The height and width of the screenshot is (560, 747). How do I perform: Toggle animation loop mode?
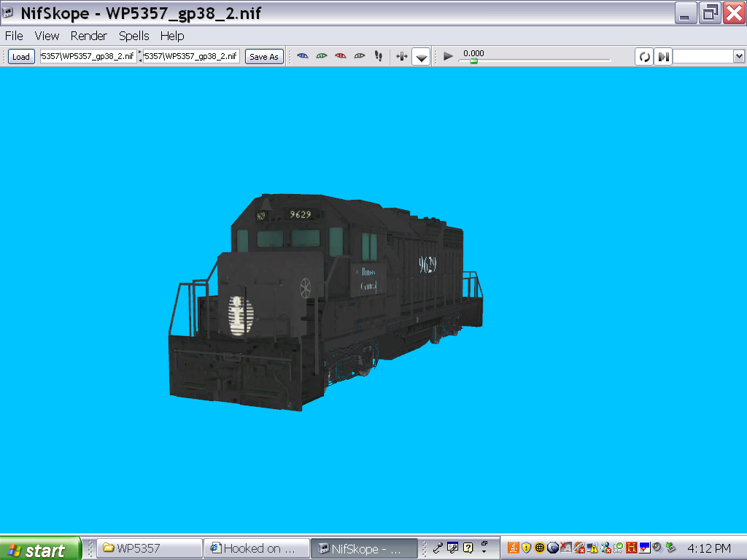pos(644,57)
